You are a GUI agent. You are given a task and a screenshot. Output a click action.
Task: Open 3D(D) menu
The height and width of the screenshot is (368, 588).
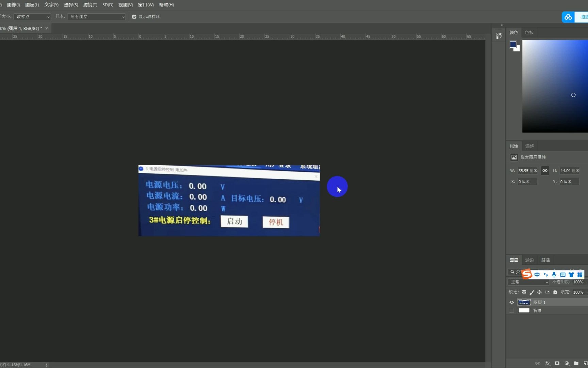pyautogui.click(x=108, y=5)
